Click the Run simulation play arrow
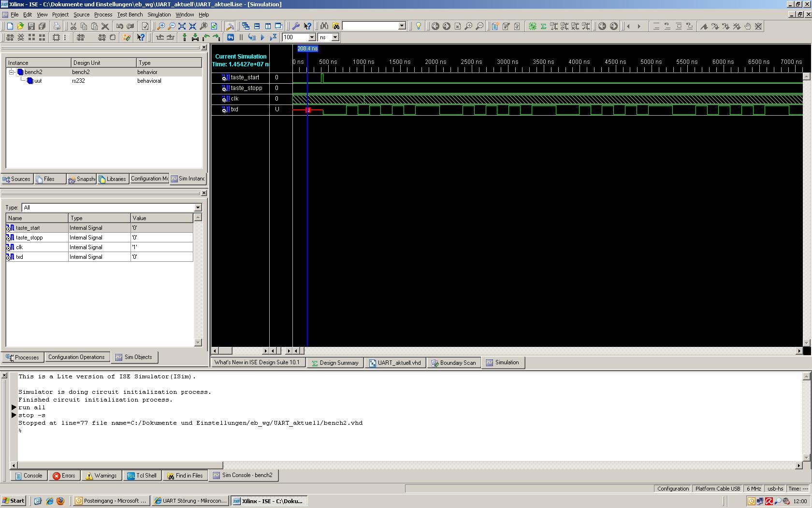This screenshot has width=812, height=508. point(262,37)
